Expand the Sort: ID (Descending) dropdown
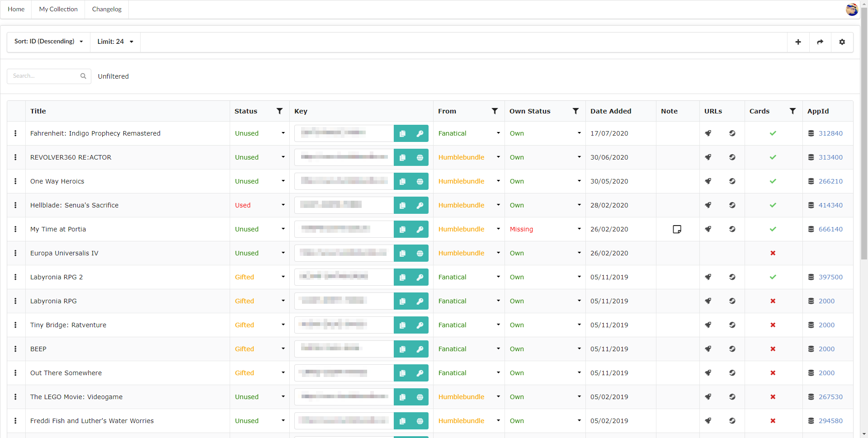 [x=48, y=42]
